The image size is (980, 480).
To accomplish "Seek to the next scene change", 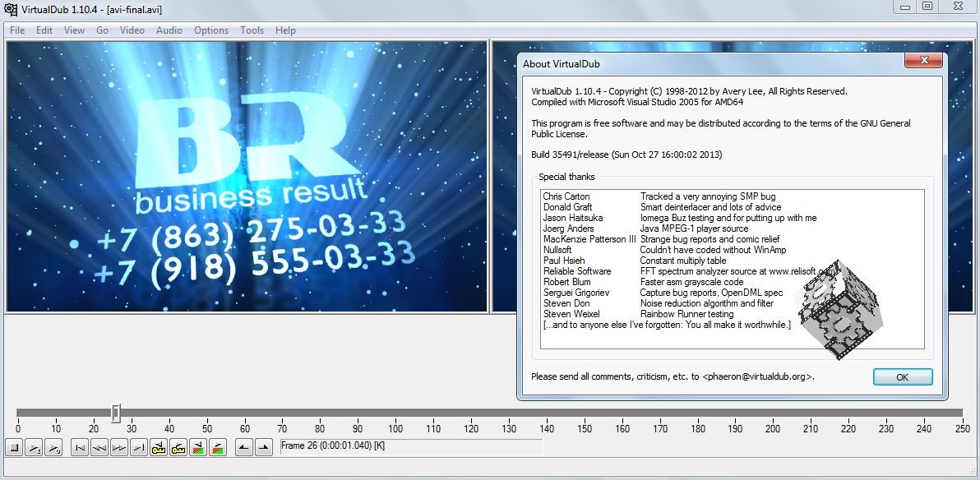I will [x=218, y=447].
